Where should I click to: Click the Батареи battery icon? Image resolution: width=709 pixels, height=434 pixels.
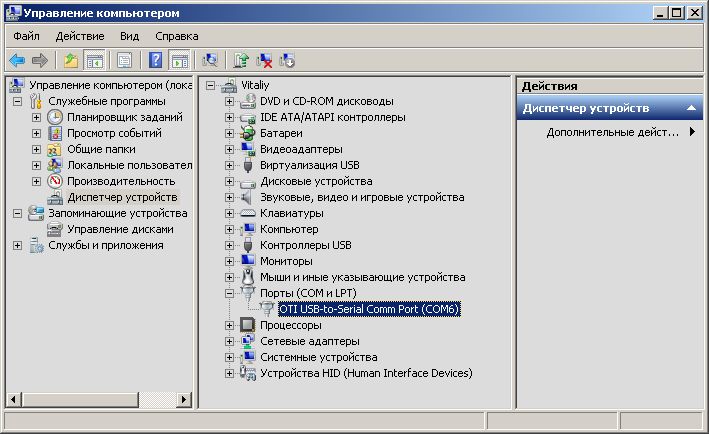click(248, 133)
